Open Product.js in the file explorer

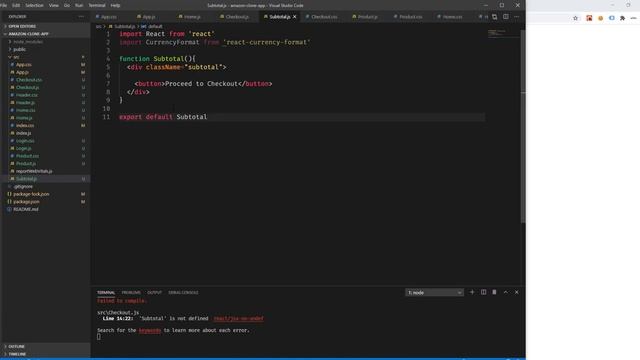(26, 164)
